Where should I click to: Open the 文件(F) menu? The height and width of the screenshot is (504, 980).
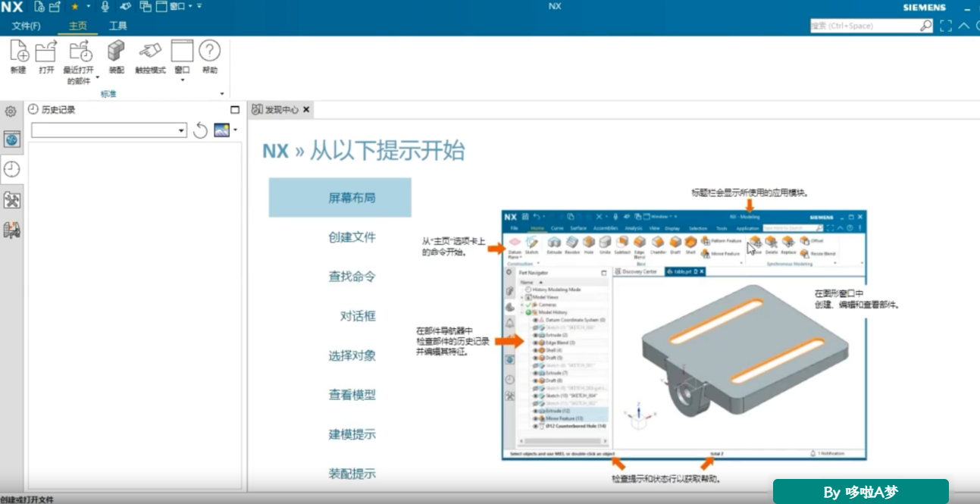coord(27,26)
